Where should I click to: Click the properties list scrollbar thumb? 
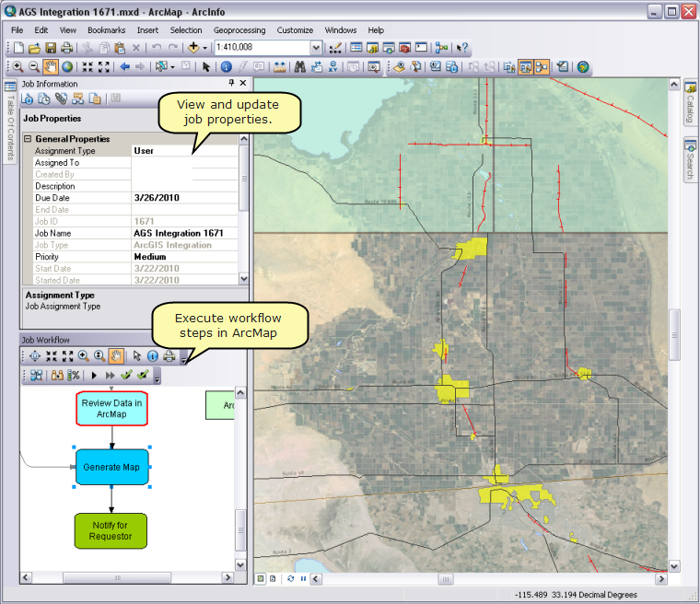click(244, 178)
